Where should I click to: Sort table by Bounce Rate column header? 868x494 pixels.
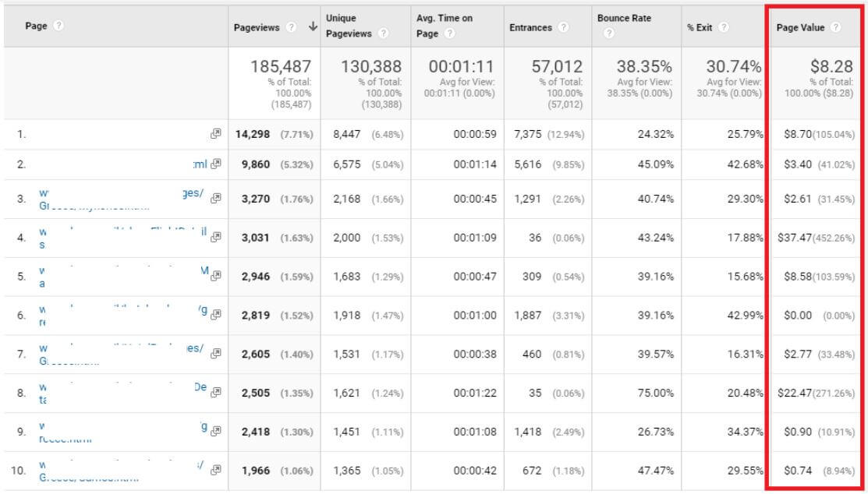click(x=624, y=18)
